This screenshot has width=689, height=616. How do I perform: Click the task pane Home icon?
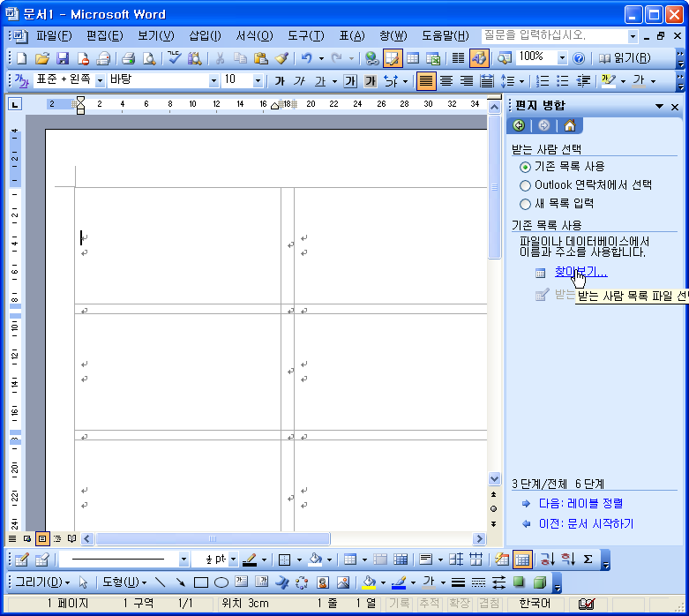570,125
